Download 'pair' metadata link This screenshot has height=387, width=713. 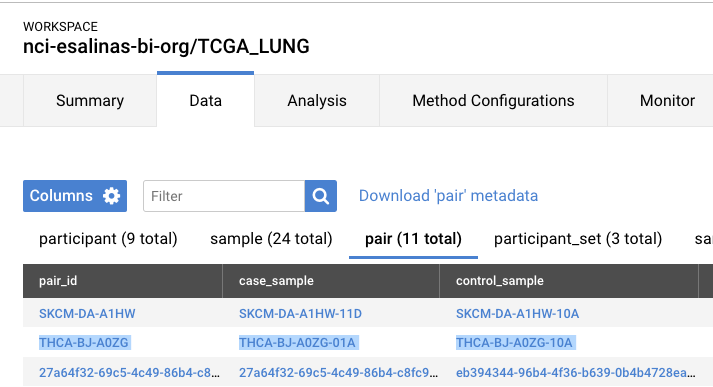coord(448,196)
